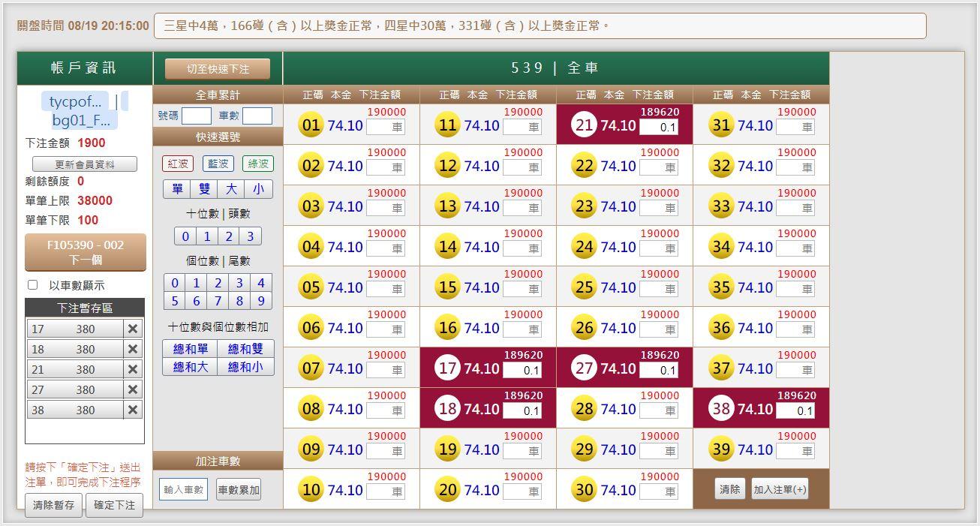
Task: Remove number 18 from bet staging list
Action: pyautogui.click(x=133, y=349)
